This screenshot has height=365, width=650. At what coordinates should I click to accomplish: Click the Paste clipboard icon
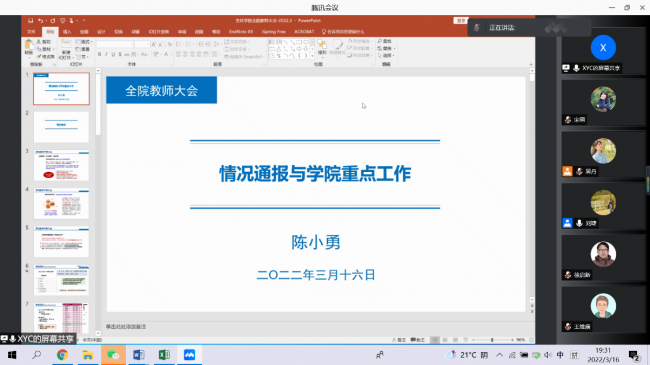[x=29, y=45]
